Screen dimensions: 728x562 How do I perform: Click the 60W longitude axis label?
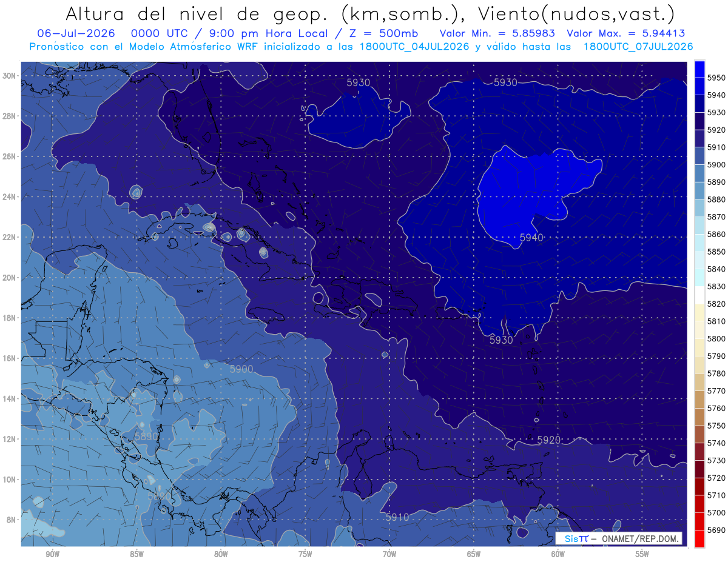pos(558,554)
